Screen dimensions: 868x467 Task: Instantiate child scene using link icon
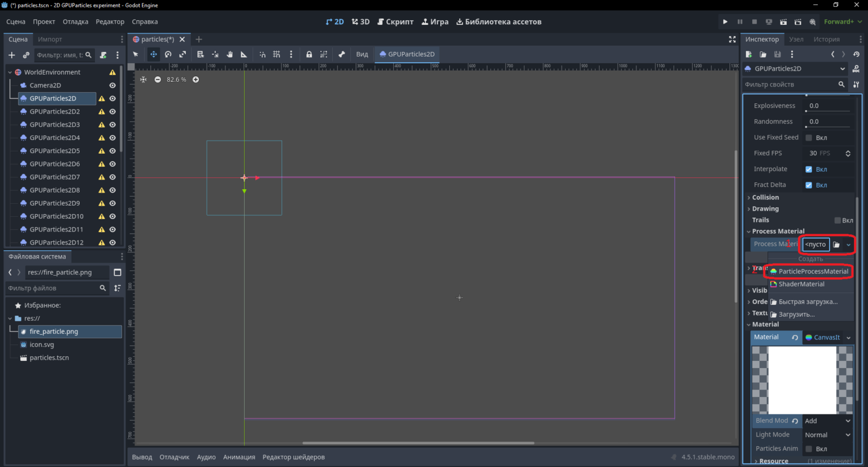[26, 55]
